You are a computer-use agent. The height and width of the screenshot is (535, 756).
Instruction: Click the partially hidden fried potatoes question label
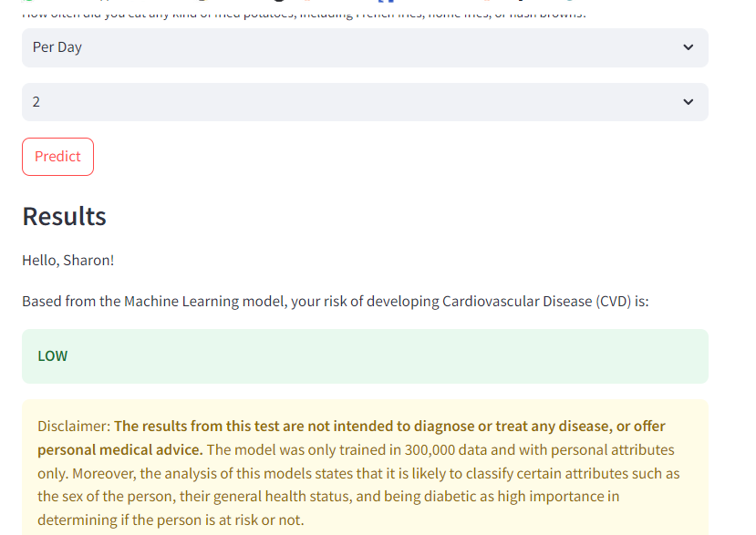[304, 15]
